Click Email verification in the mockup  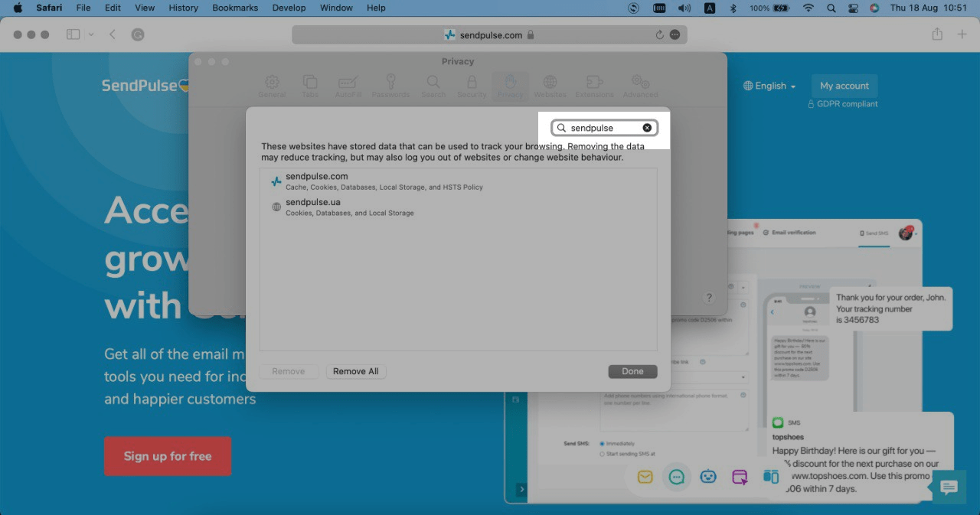click(x=789, y=232)
